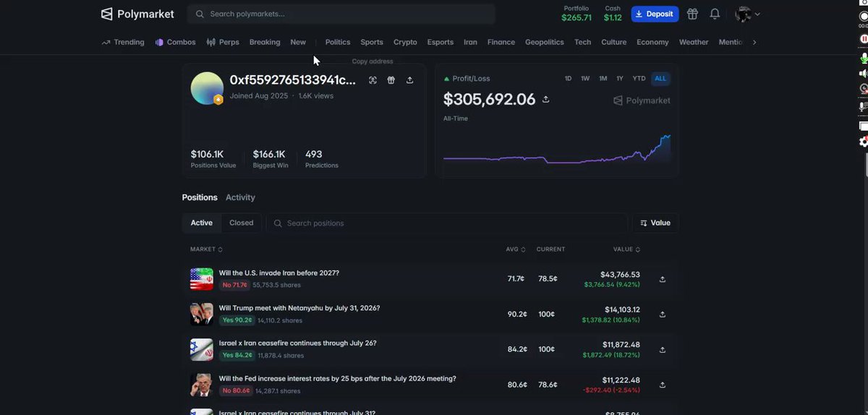
Task: Click the Polymarket logo in the header
Action: 137,14
